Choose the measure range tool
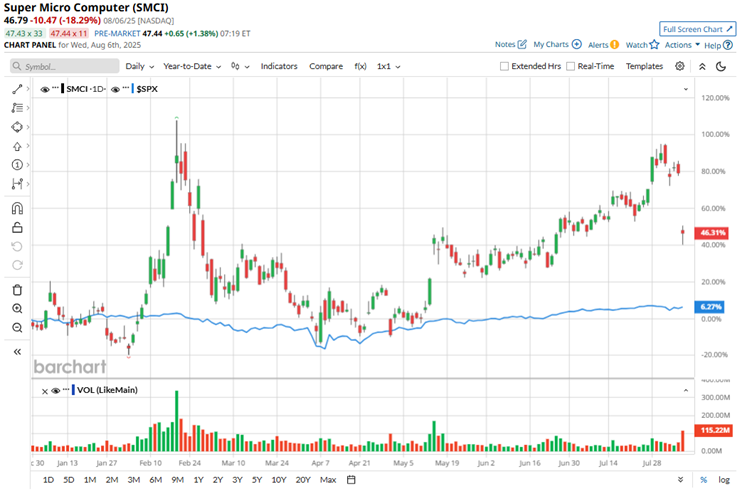Screen dimensions: 752x494 [x=17, y=184]
